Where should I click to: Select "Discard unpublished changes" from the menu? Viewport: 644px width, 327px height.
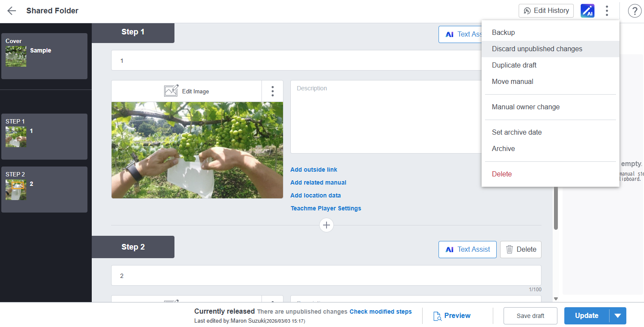click(537, 49)
